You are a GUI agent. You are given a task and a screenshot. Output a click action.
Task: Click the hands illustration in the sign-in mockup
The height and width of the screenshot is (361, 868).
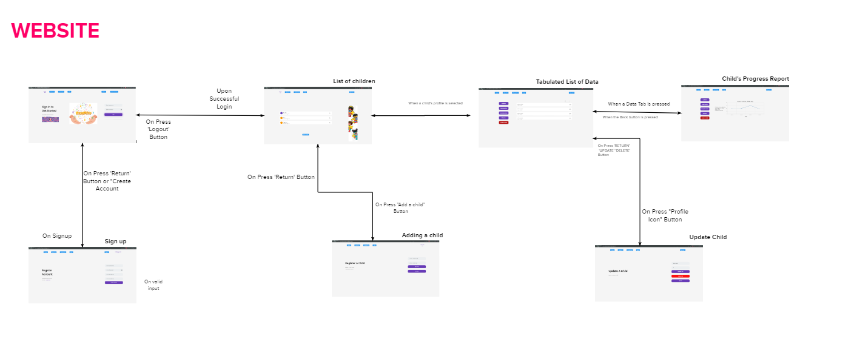[84, 114]
